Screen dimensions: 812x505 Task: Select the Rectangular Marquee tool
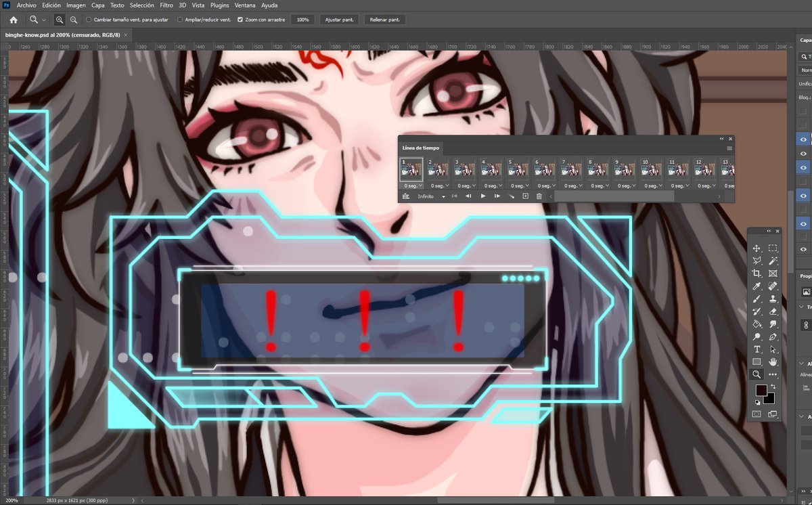point(773,248)
